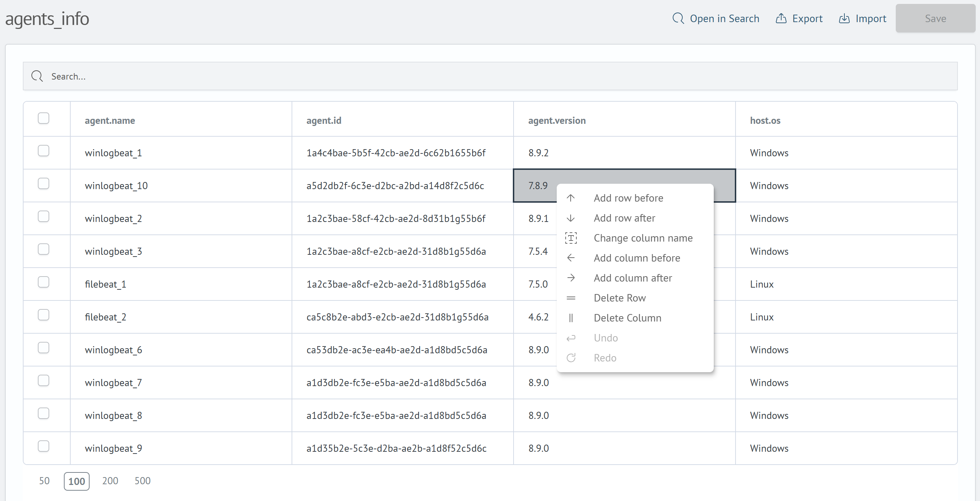This screenshot has width=980, height=501.
Task: Set page size to 200 rows
Action: [x=110, y=481]
